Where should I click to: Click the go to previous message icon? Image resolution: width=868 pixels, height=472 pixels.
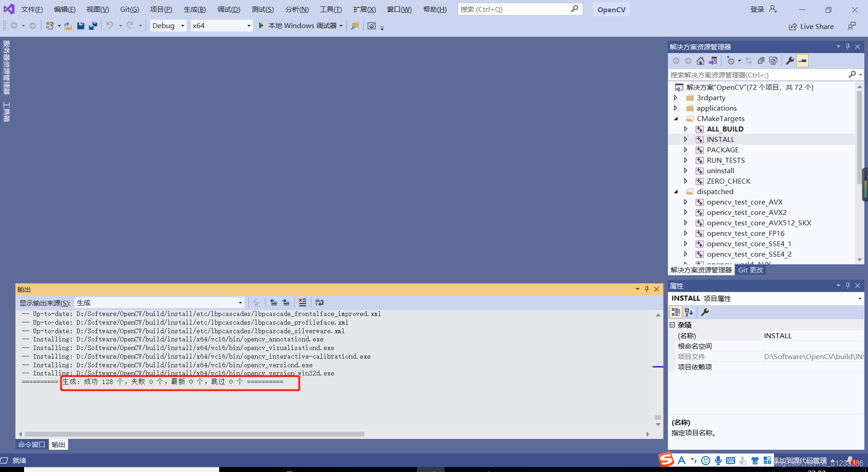coord(274,302)
